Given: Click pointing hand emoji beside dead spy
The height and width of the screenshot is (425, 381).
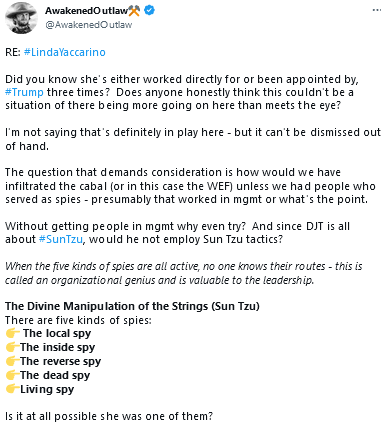Looking at the screenshot, I should [x=12, y=375].
